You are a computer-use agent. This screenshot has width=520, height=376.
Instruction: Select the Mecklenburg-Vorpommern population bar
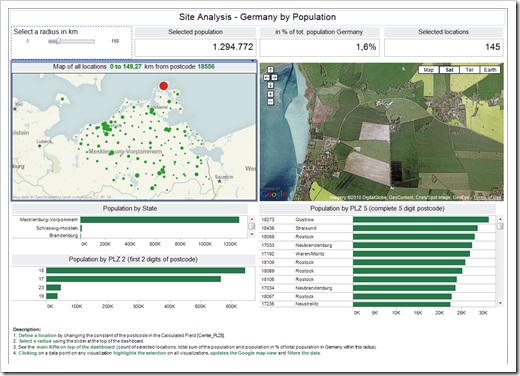[160, 220]
